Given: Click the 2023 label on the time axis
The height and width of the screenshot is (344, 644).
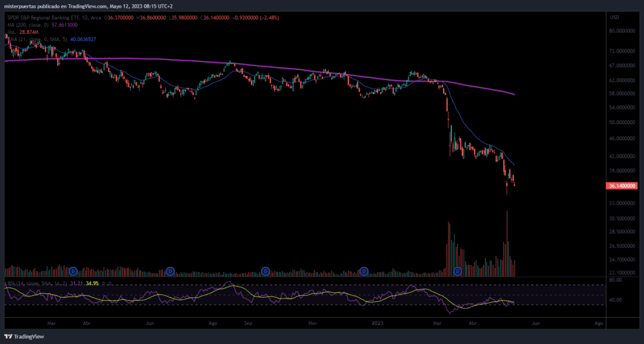Looking at the screenshot, I should [377, 323].
